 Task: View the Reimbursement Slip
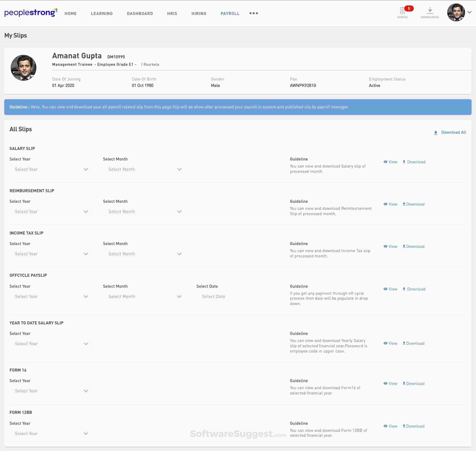[391, 204]
